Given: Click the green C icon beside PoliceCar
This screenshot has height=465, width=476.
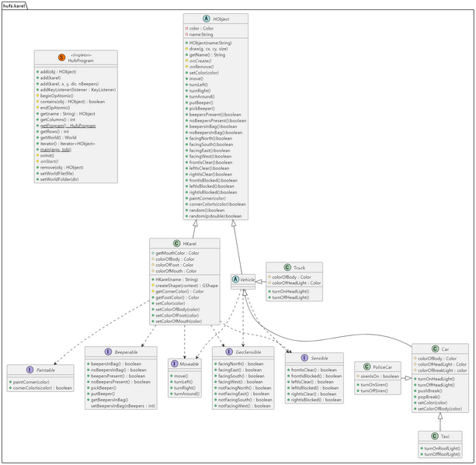Looking at the screenshot, I should pyautogui.click(x=367, y=366).
